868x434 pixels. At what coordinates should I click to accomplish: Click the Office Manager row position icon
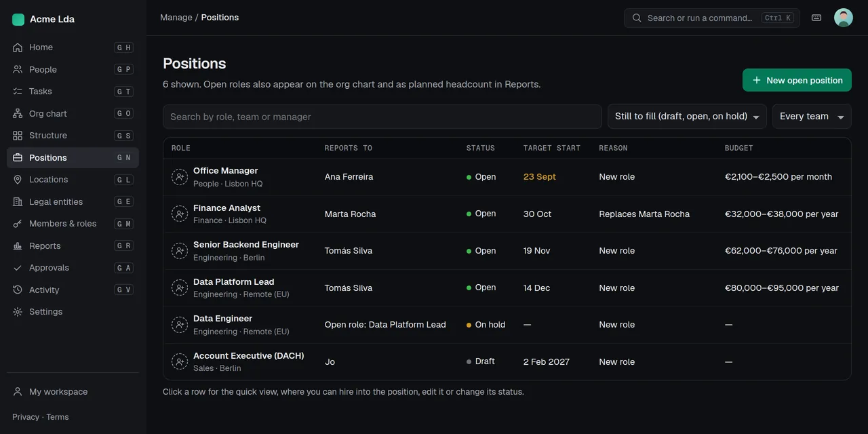pyautogui.click(x=180, y=177)
